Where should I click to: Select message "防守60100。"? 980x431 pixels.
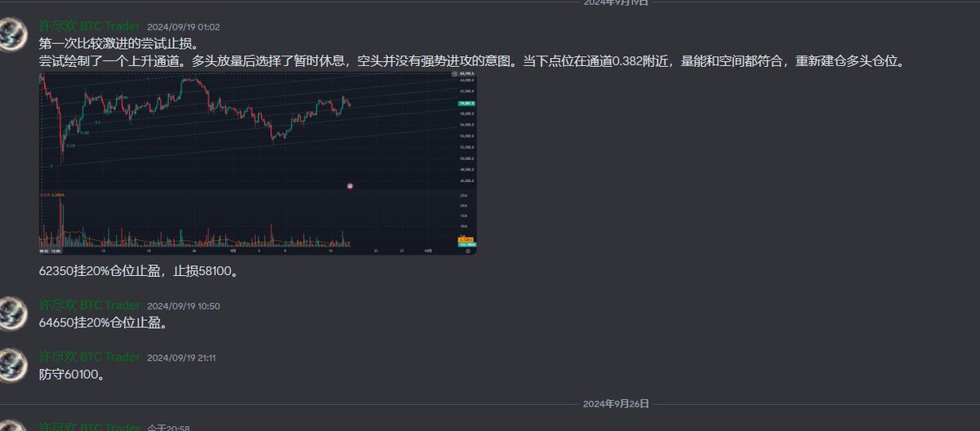tap(72, 375)
